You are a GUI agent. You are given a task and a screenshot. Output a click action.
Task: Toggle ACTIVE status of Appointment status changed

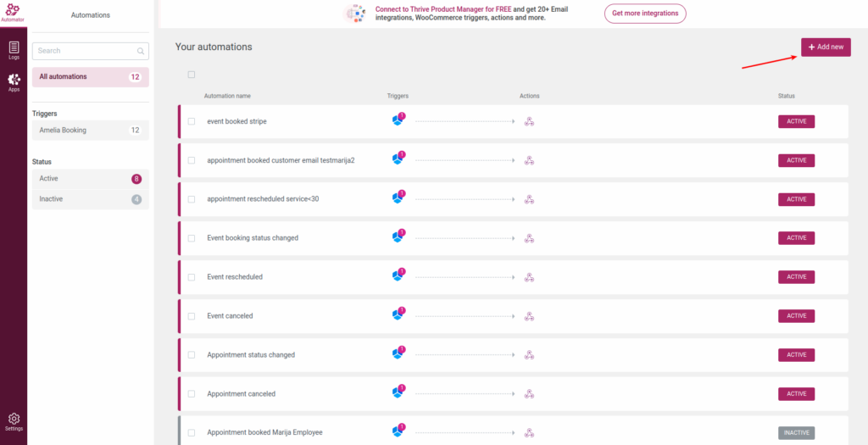click(x=797, y=355)
